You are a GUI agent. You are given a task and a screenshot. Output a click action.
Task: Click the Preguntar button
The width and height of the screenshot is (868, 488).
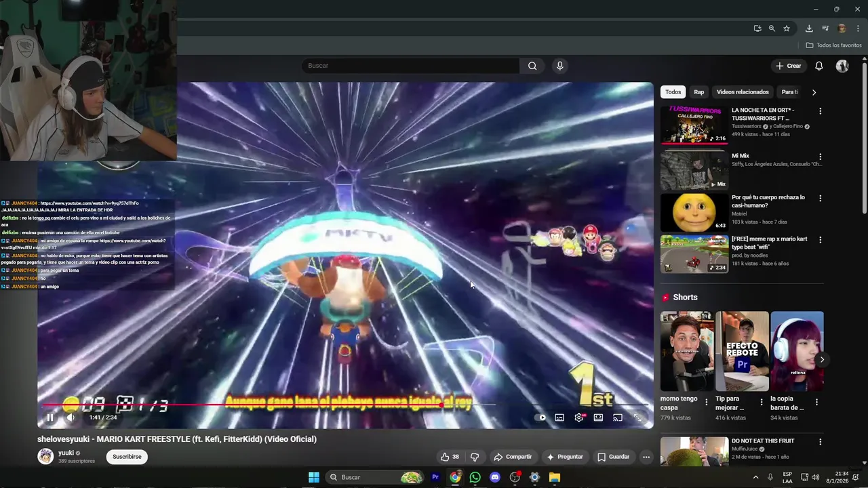pyautogui.click(x=564, y=457)
